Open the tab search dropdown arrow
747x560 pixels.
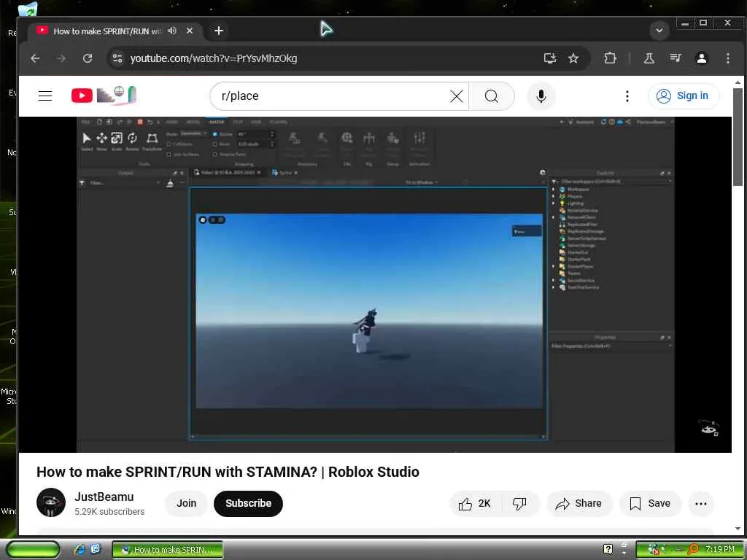coord(659,31)
